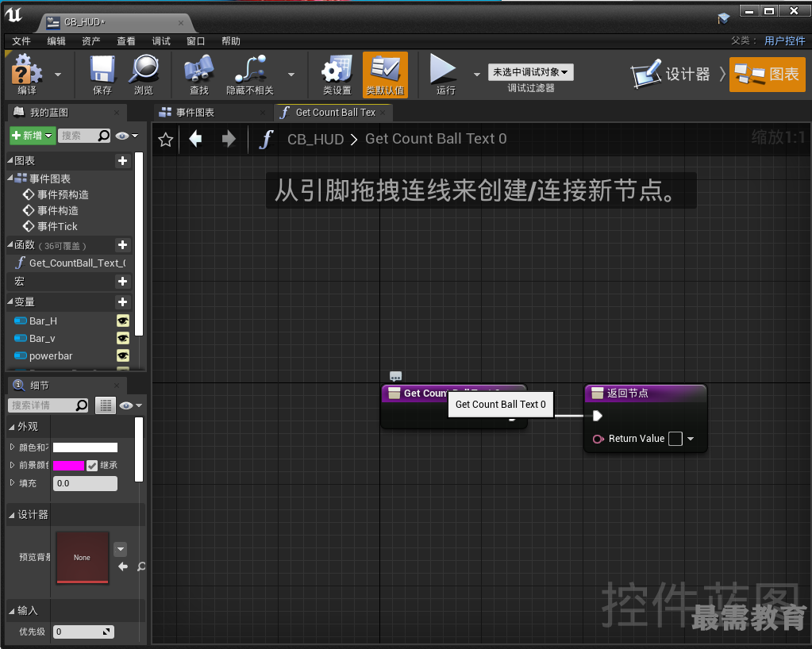The height and width of the screenshot is (649, 812).
Task: Open preview background asset dropdown
Action: pyautogui.click(x=120, y=549)
